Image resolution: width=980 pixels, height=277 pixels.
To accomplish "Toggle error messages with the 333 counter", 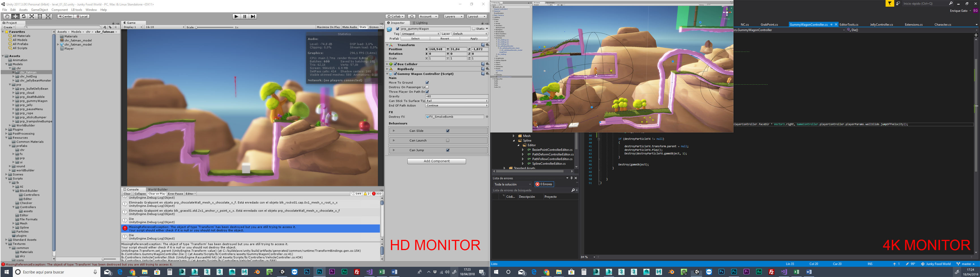I will tap(377, 194).
